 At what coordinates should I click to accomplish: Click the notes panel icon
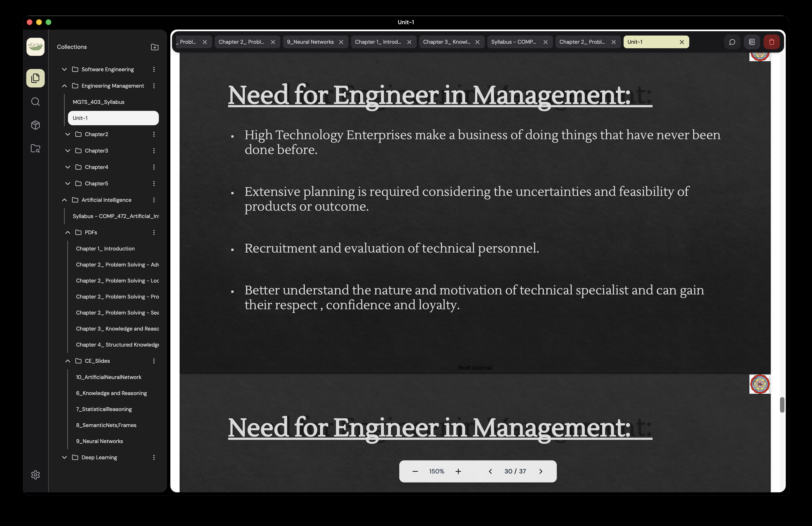coord(752,42)
